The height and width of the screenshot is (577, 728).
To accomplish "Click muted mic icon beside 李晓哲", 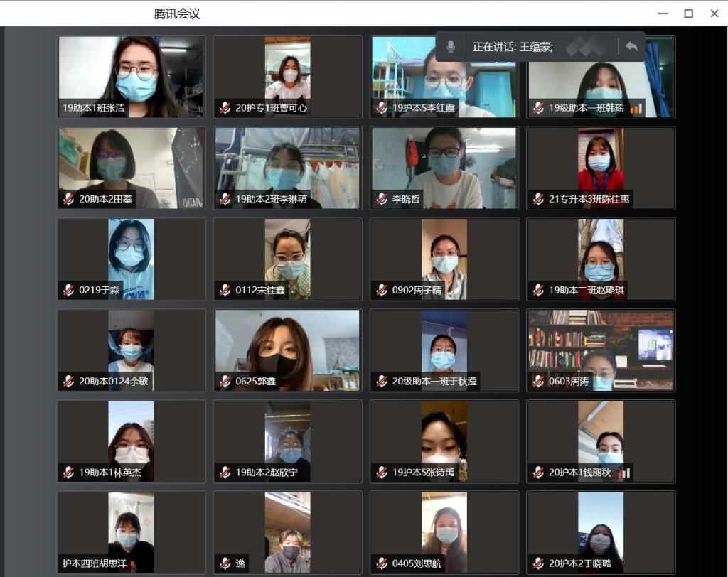I will 382,199.
